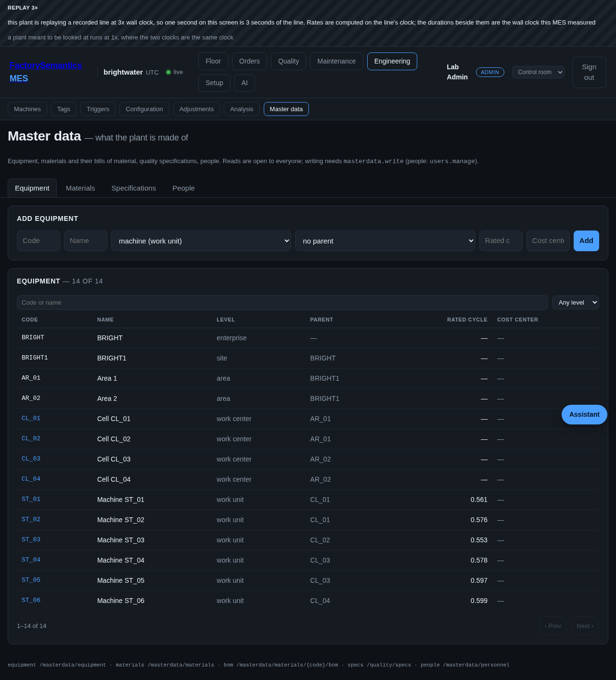Viewport: 616px width, 680px height.
Task: Open the Configuration sub-page
Action: pos(144,109)
